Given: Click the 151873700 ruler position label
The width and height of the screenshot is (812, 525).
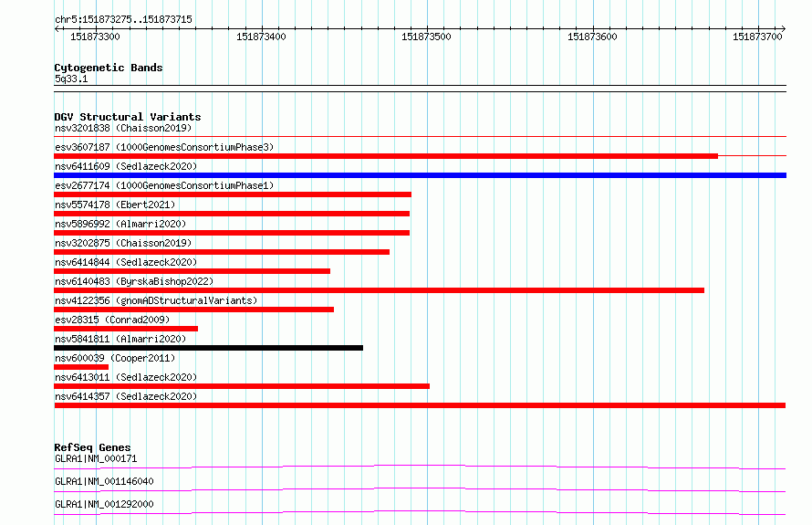Looking at the screenshot, I should point(757,37).
